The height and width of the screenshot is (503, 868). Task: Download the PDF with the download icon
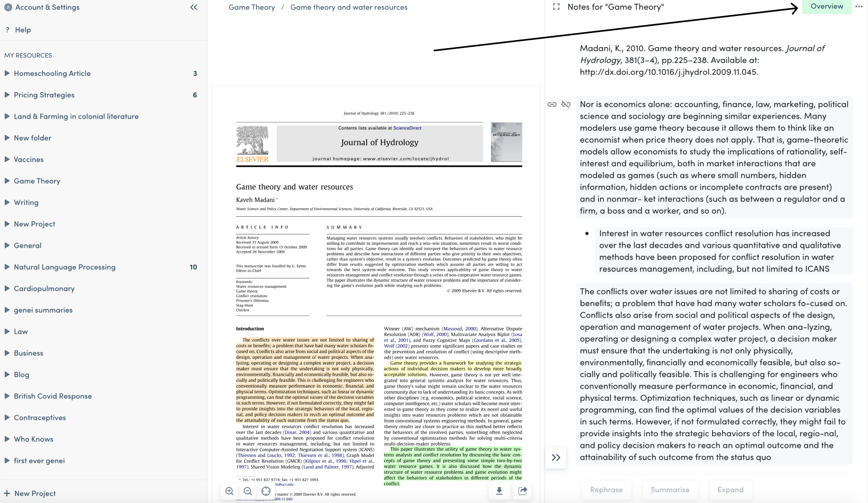click(499, 491)
